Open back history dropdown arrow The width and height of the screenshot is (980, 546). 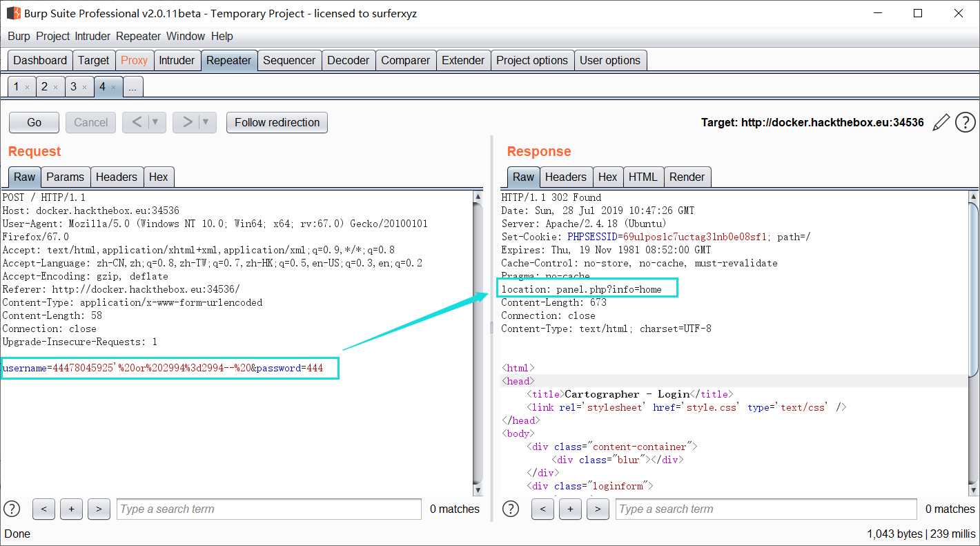coord(157,122)
